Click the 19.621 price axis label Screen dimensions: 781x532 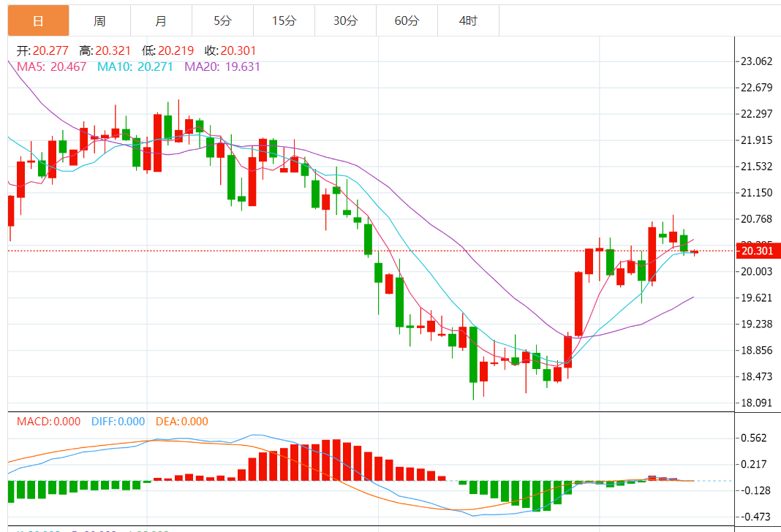pyautogui.click(x=757, y=297)
